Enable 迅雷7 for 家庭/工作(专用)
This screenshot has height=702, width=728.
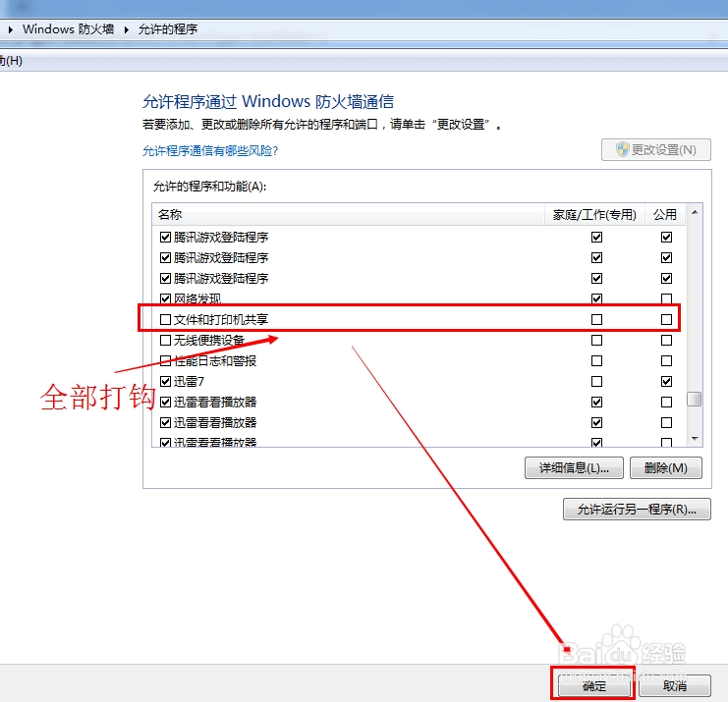click(596, 381)
